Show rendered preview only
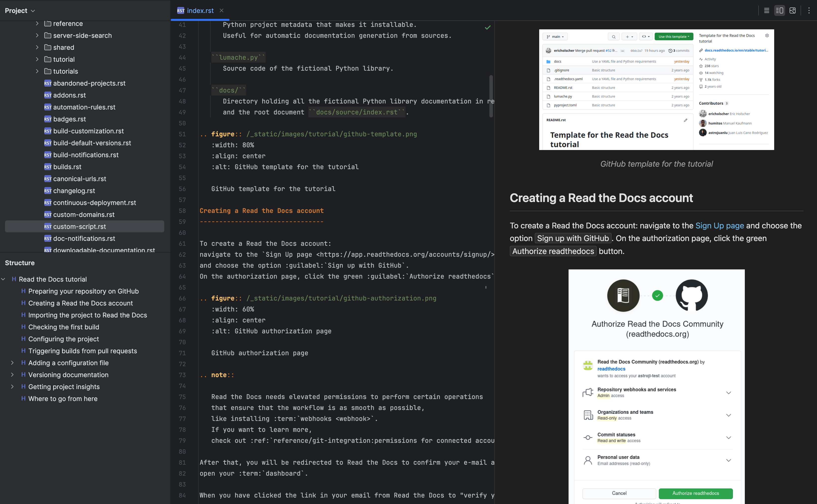Image resolution: width=817 pixels, height=504 pixels. pos(793,10)
